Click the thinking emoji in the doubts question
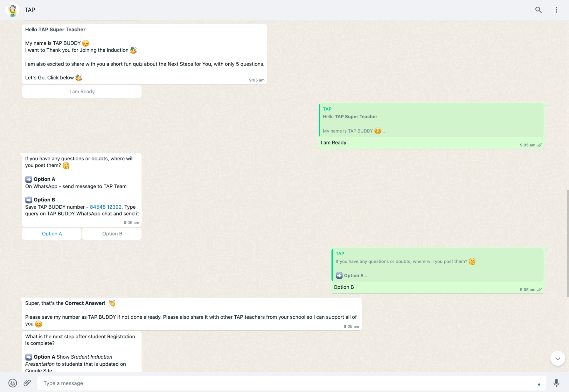The height and width of the screenshot is (392, 569). [x=66, y=166]
